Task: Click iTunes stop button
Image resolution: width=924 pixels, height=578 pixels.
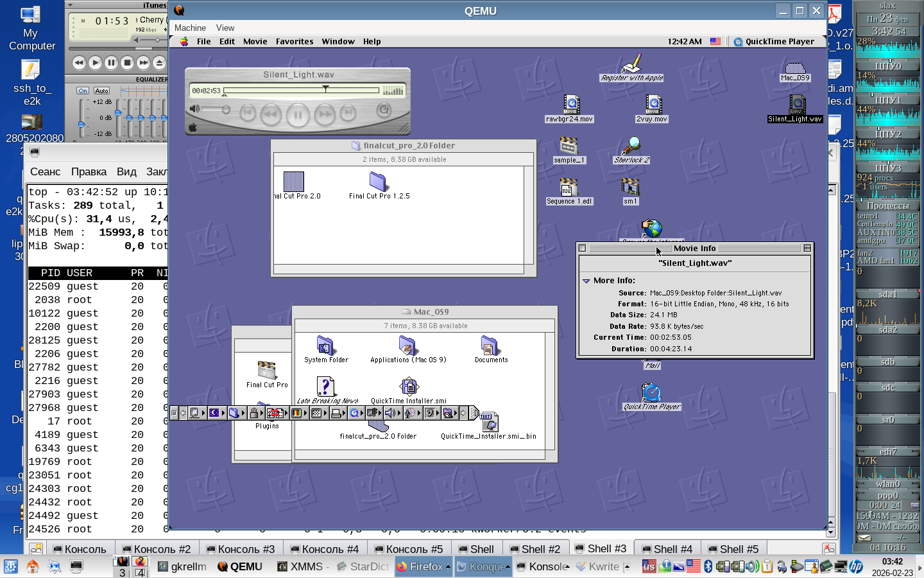Action: coord(127,62)
